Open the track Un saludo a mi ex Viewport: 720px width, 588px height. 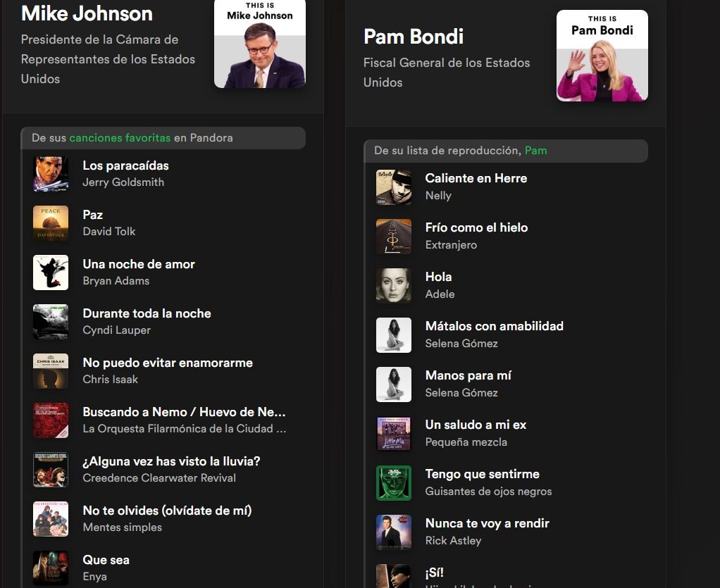(476, 425)
